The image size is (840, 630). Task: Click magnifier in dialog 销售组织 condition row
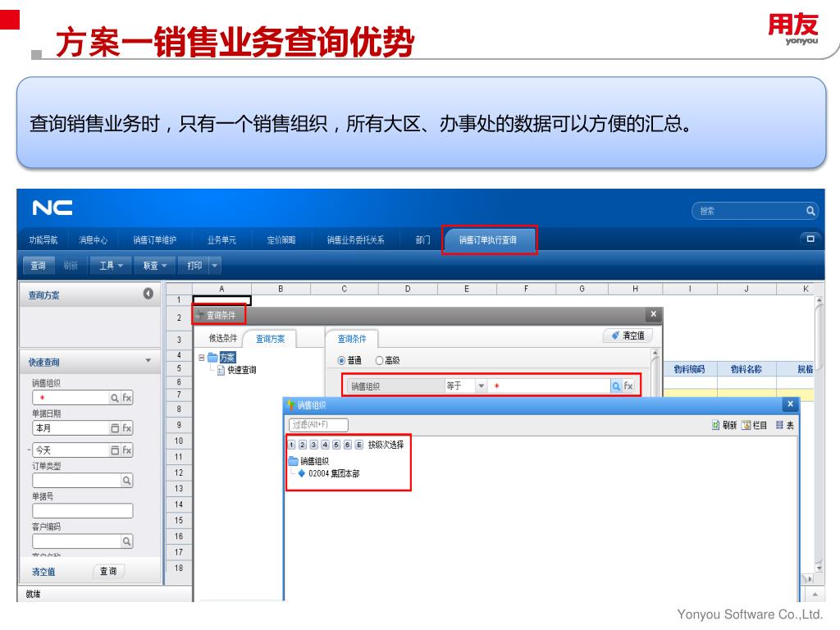click(616, 386)
